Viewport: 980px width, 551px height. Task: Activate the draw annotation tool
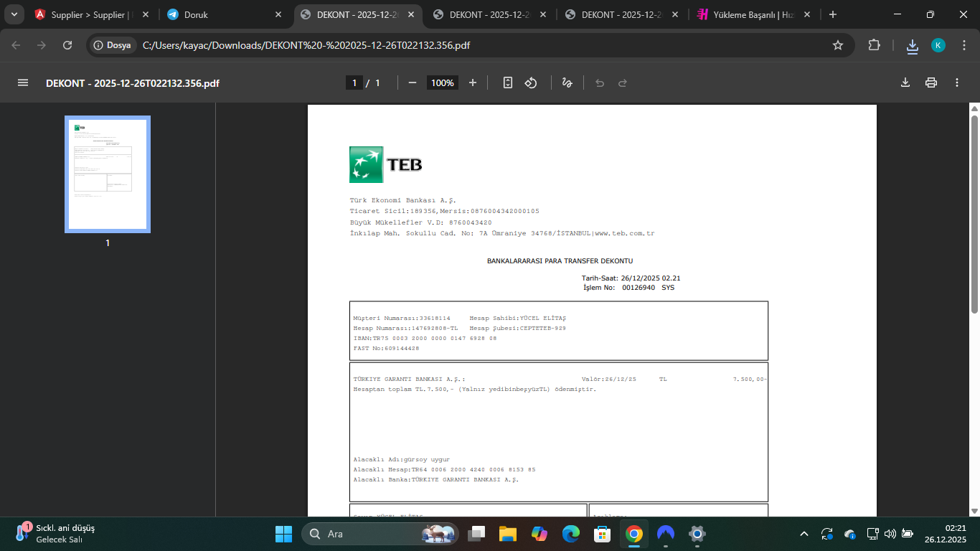click(567, 83)
